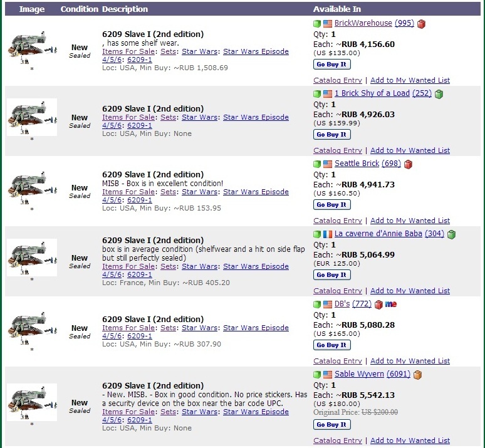This screenshot has width=485, height=448.
Task: Click the red cube icon after DB's (772)
Action: click(x=378, y=305)
